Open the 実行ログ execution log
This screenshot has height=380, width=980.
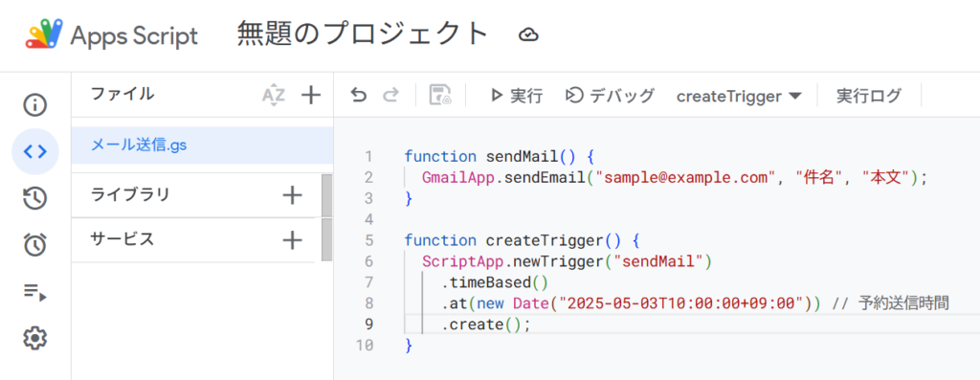(869, 96)
